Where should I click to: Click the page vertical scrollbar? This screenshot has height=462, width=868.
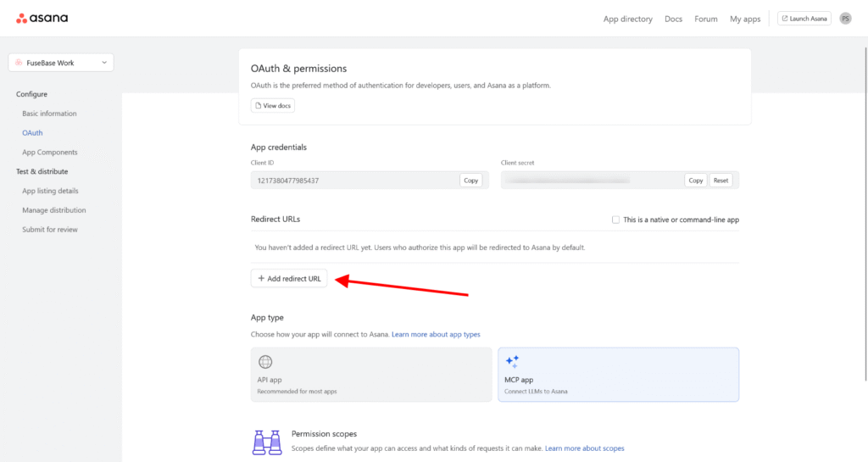tap(865, 214)
